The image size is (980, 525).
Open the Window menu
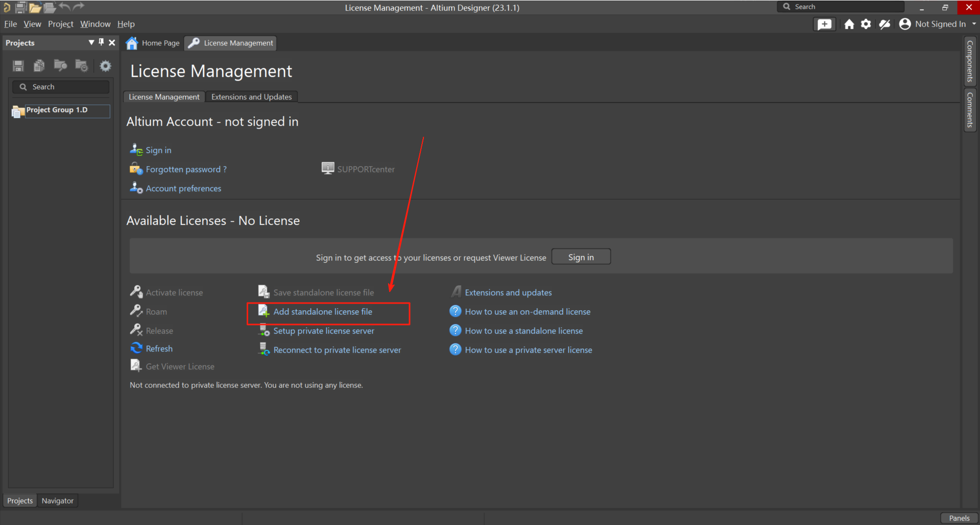(x=95, y=24)
